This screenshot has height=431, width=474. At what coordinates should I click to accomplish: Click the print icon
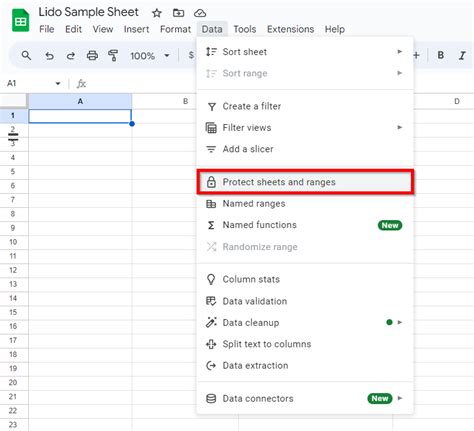point(92,55)
